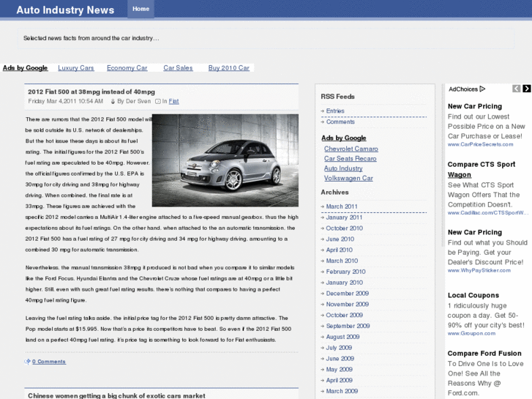Click the Fiat 500 car photo
The image size is (532, 399).
[x=225, y=160]
